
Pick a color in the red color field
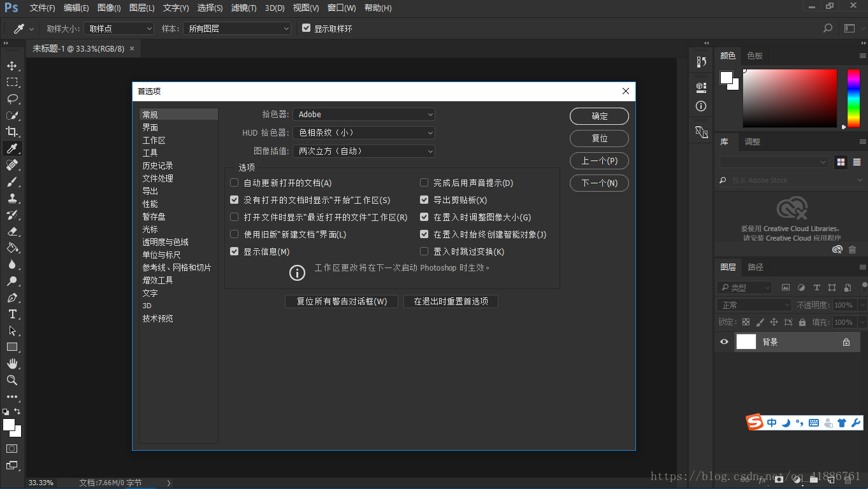pyautogui.click(x=790, y=98)
